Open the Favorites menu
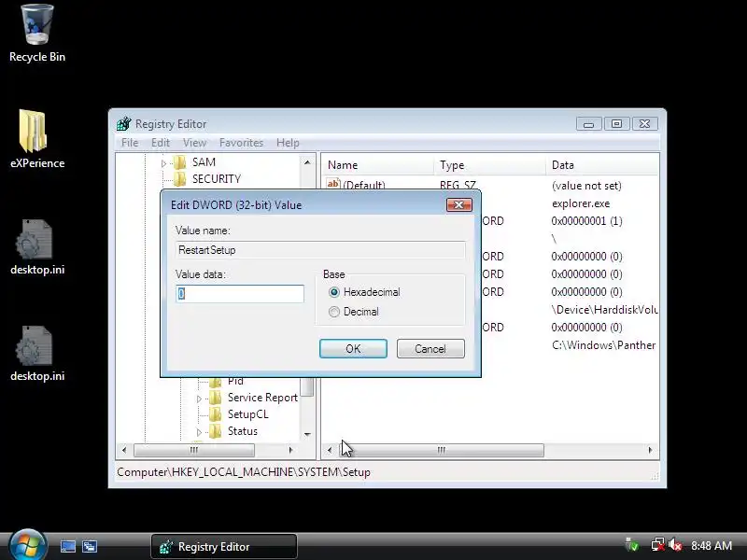 tap(241, 143)
